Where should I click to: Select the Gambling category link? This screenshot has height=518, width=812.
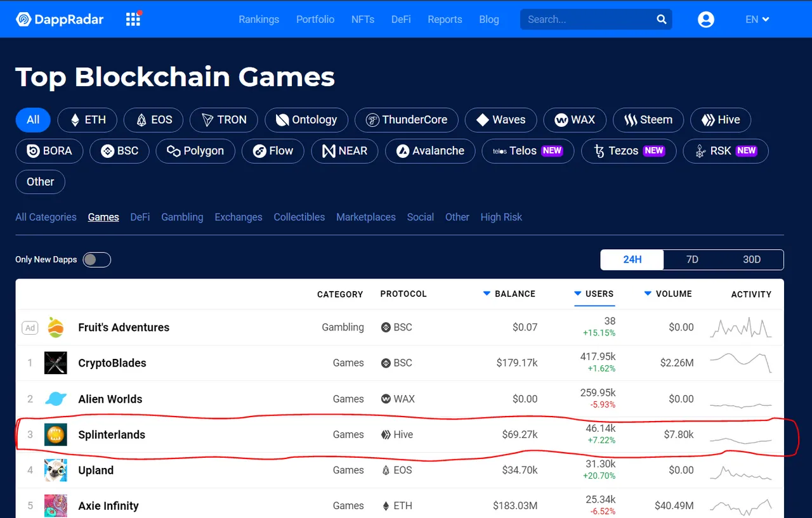click(x=182, y=217)
